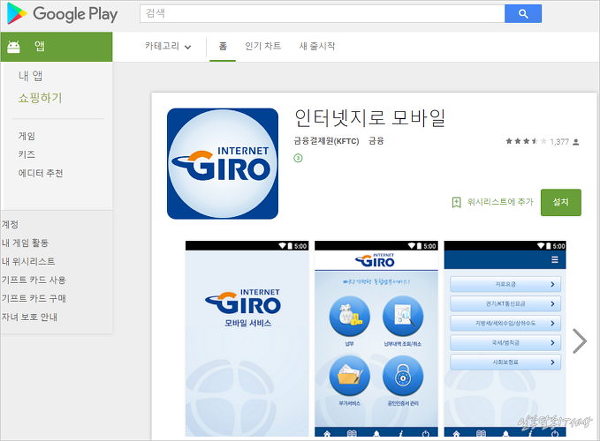Switch to the 홈 tab

click(222, 47)
